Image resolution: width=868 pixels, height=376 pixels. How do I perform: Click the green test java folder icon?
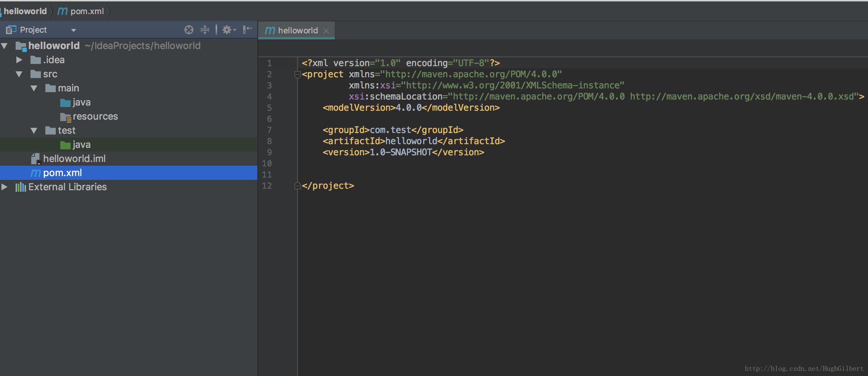(x=65, y=145)
